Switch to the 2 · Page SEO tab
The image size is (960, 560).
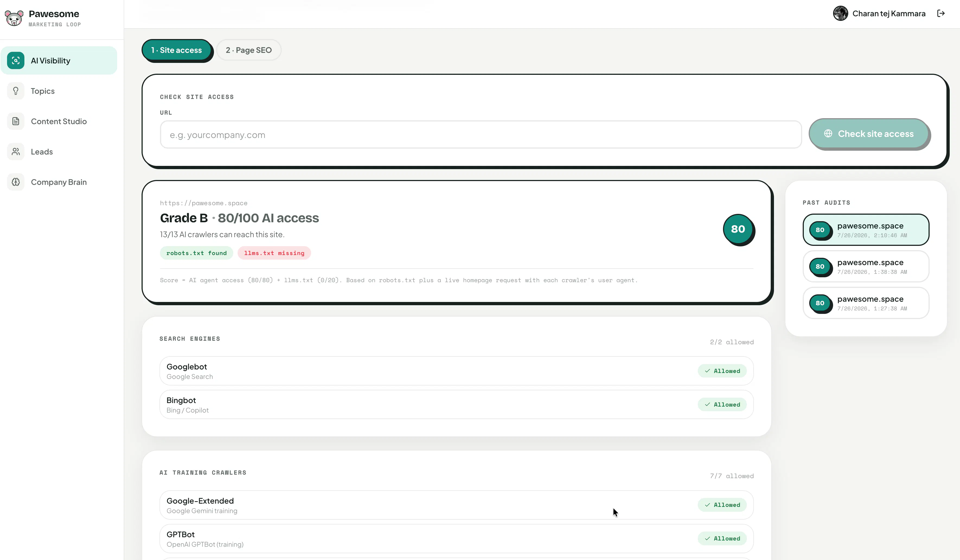point(249,50)
